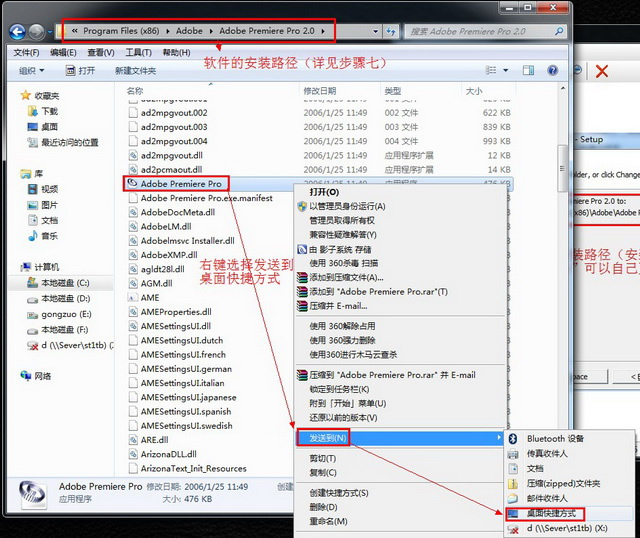The image size is (640, 538).
Task: Expand breadcrumb arrow after Program Files (x86)
Action: (x=168, y=31)
